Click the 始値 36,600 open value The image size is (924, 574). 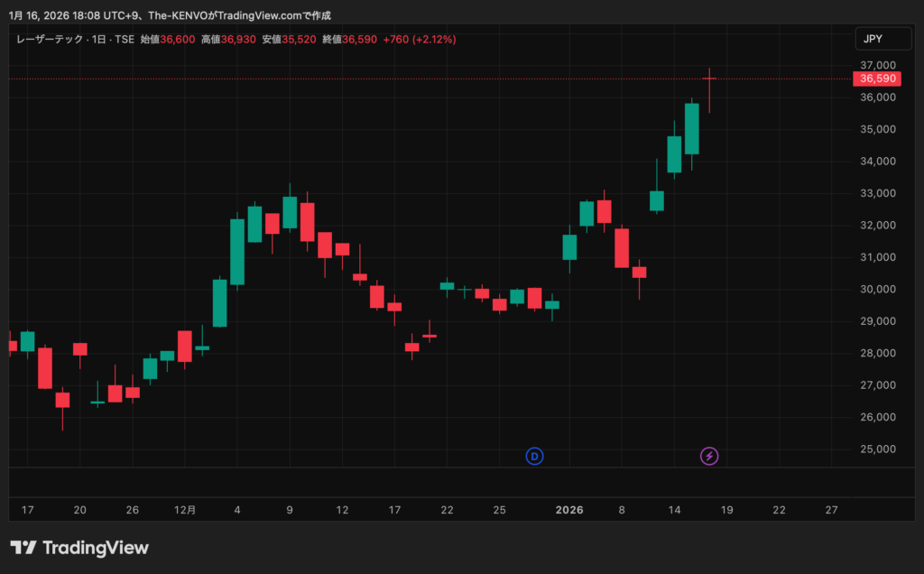pyautogui.click(x=178, y=40)
